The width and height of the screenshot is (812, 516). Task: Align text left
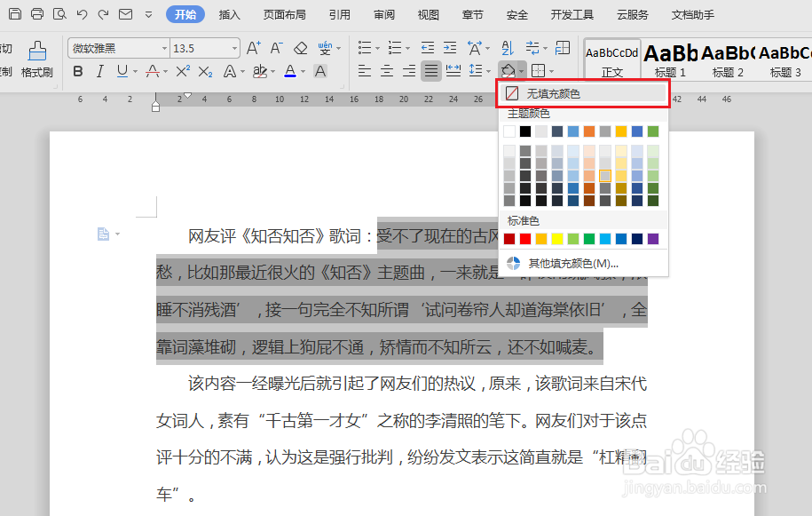365,70
